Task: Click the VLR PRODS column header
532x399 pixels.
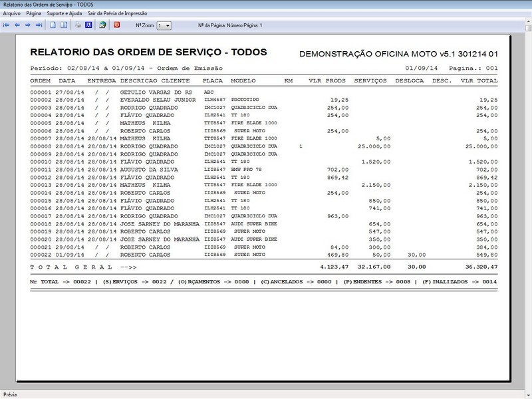Action: (x=327, y=80)
